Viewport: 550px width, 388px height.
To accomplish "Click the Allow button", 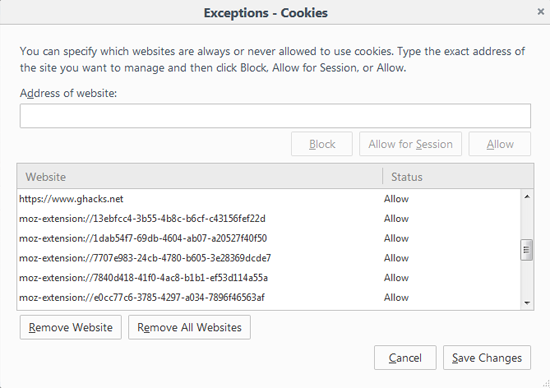I will click(x=499, y=144).
